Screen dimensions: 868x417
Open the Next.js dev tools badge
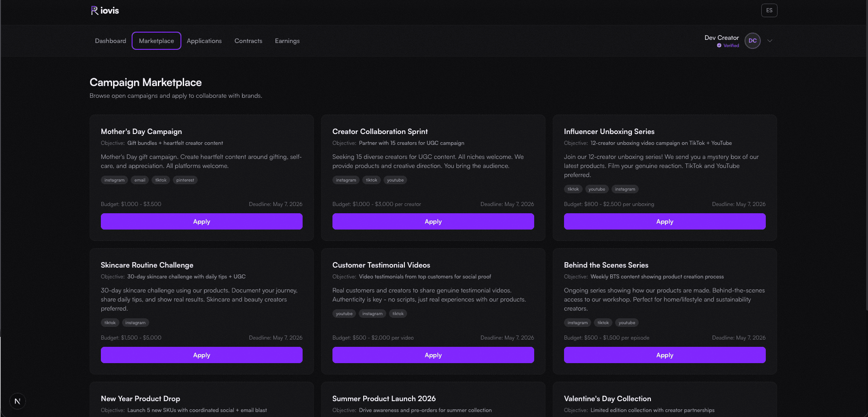pos(18,401)
